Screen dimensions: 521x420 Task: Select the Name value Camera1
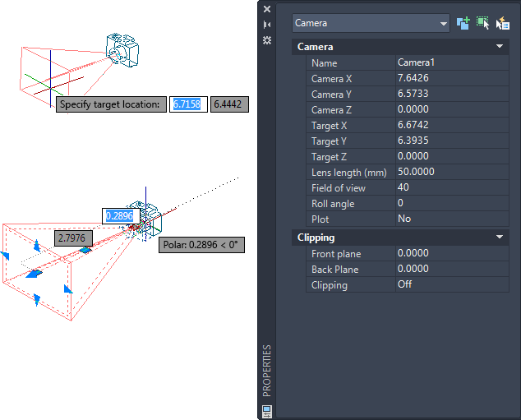[452, 62]
